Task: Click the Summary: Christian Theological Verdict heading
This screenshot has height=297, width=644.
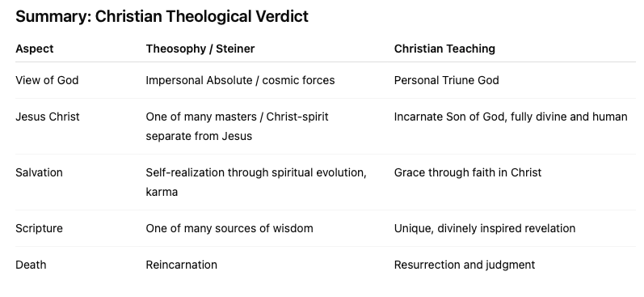Action: (162, 17)
